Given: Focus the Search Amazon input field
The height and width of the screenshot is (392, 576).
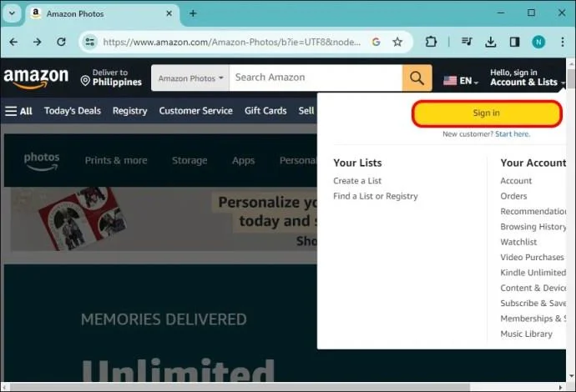Looking at the screenshot, I should pos(316,78).
